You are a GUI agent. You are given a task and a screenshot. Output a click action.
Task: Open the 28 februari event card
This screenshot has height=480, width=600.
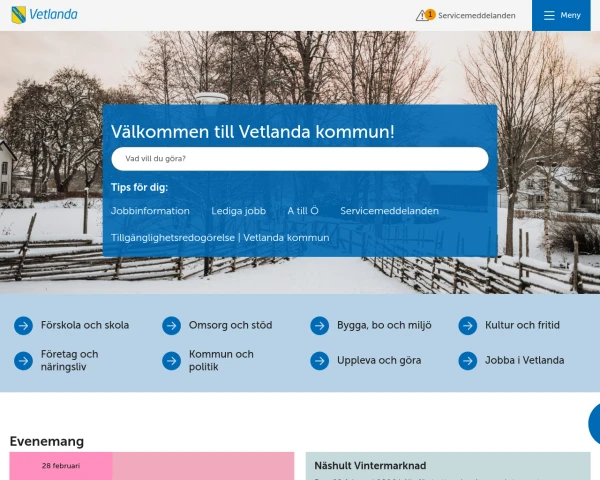click(152, 466)
